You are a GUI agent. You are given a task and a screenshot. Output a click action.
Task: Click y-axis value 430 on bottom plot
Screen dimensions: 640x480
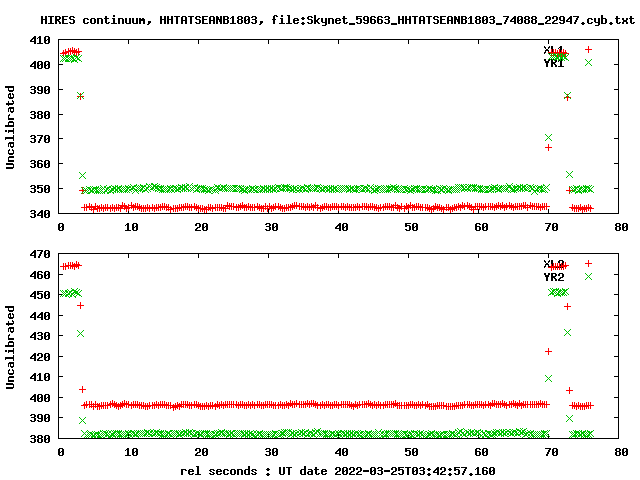point(40,336)
